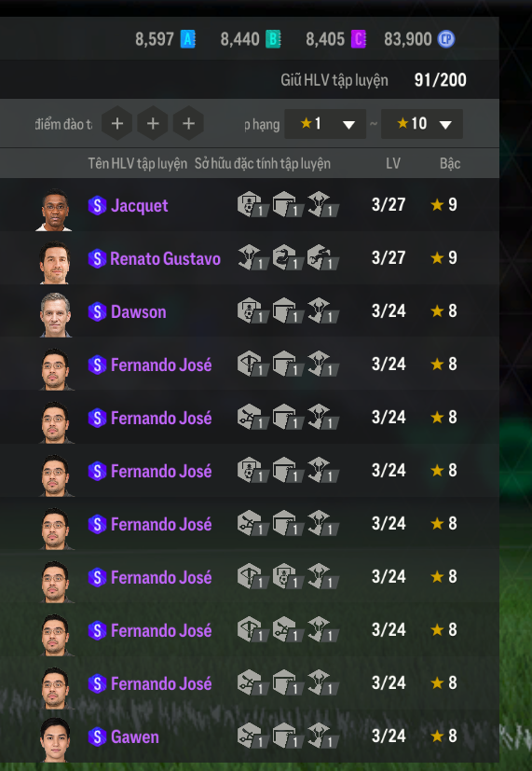The image size is (532, 771).
Task: Select Gawen's coach portrait thumbnail
Action: [x=55, y=740]
